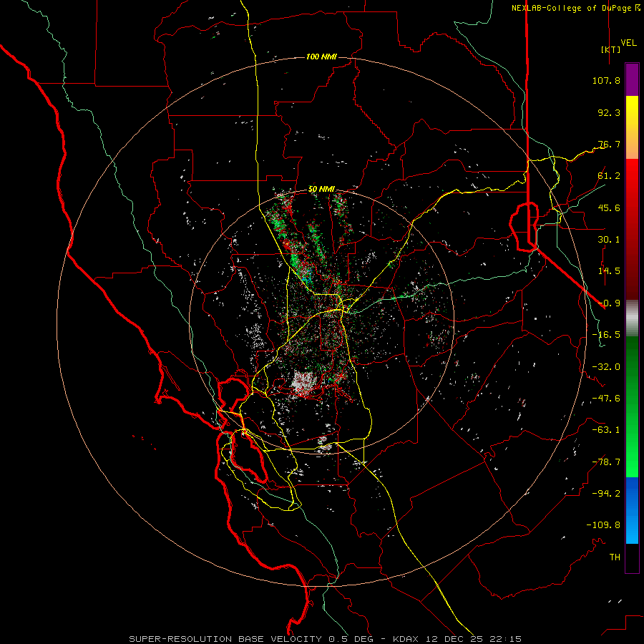Pick the blue segment of the color bar
644x644 pixels.
click(632, 510)
